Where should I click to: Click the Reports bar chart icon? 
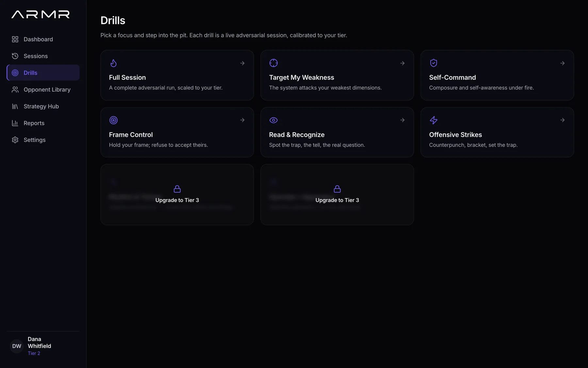[x=15, y=123]
